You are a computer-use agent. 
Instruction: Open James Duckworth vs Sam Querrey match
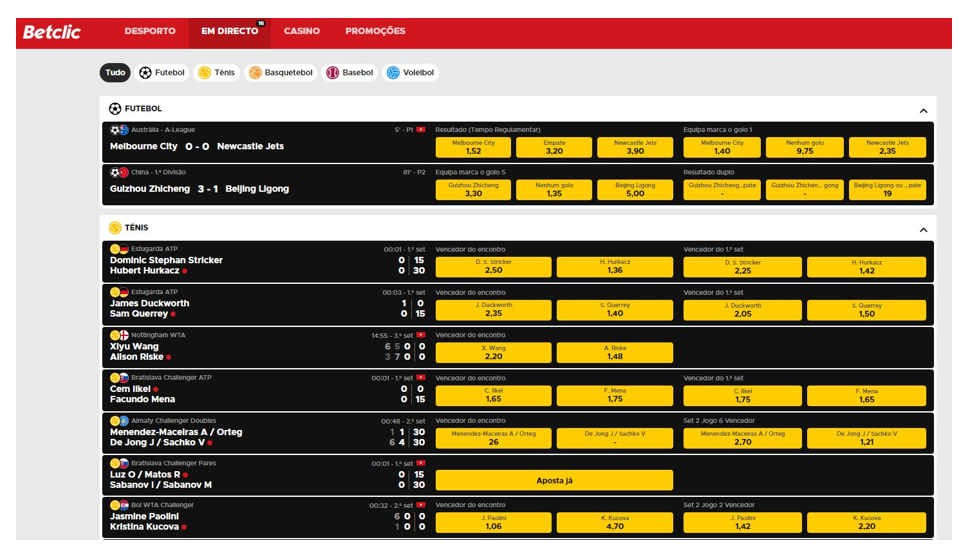(x=149, y=309)
